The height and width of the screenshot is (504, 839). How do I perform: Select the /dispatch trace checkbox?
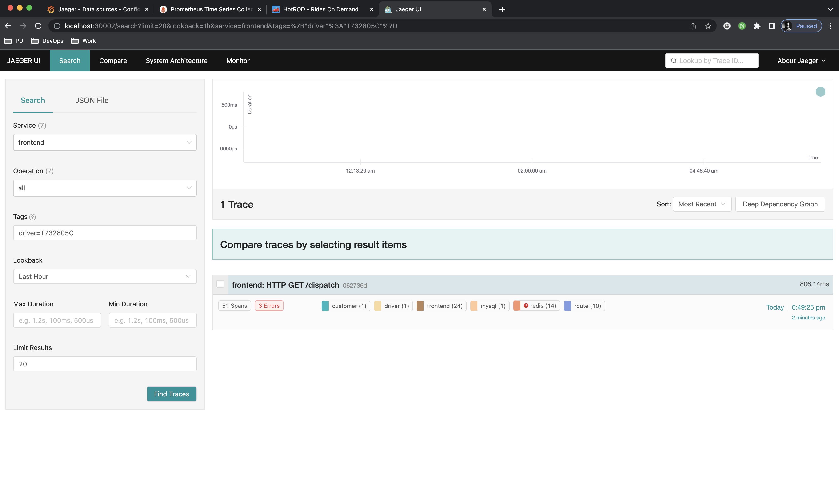pyautogui.click(x=220, y=284)
